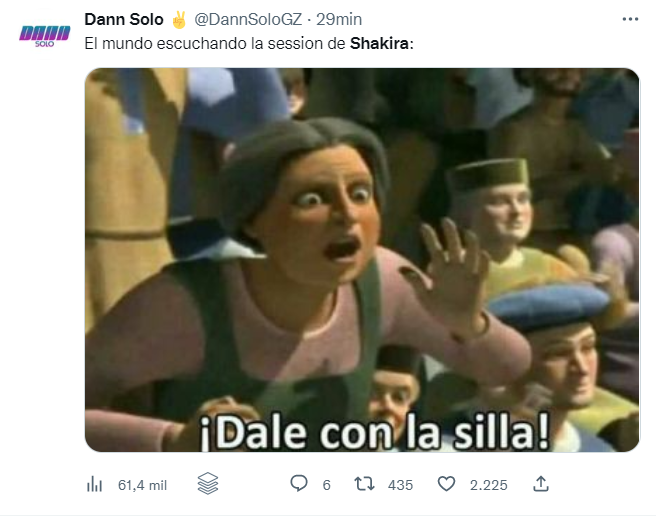This screenshot has height=518, width=656.
Task: Click the ¡Dale con la silla! caption
Action: tap(374, 431)
